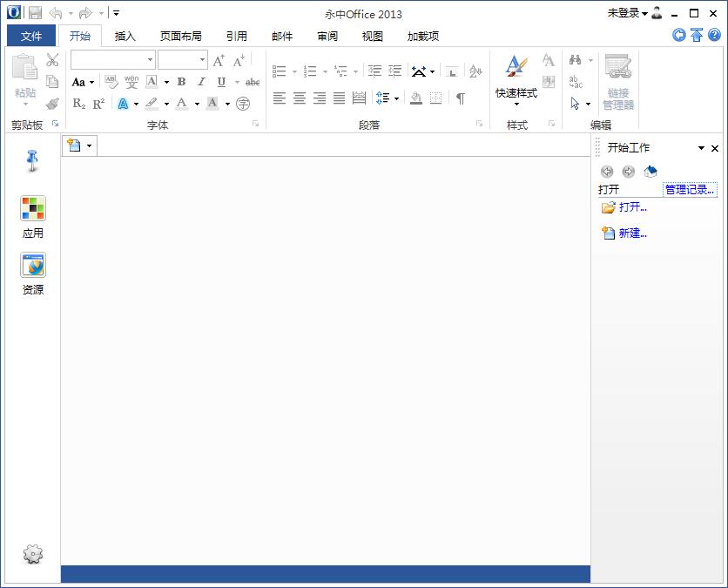Click the home icon in the 开始工作 pane
Viewport: 728px width, 588px height.
[x=650, y=172]
